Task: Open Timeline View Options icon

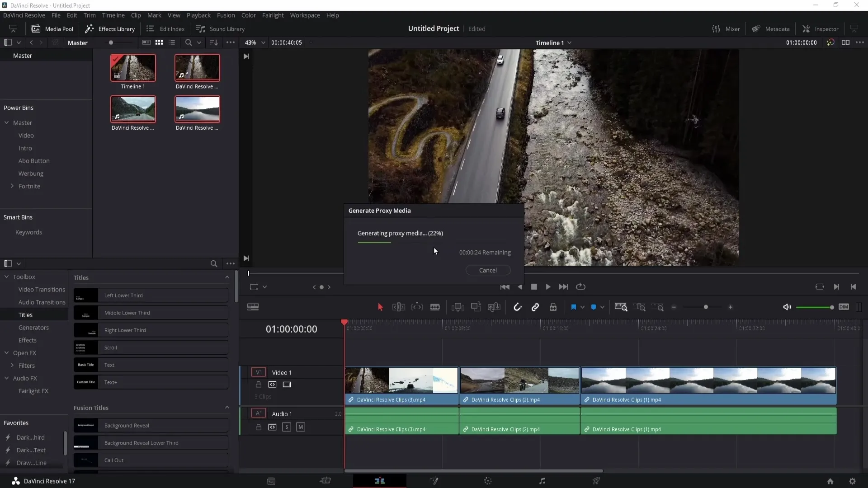Action: pyautogui.click(x=253, y=307)
